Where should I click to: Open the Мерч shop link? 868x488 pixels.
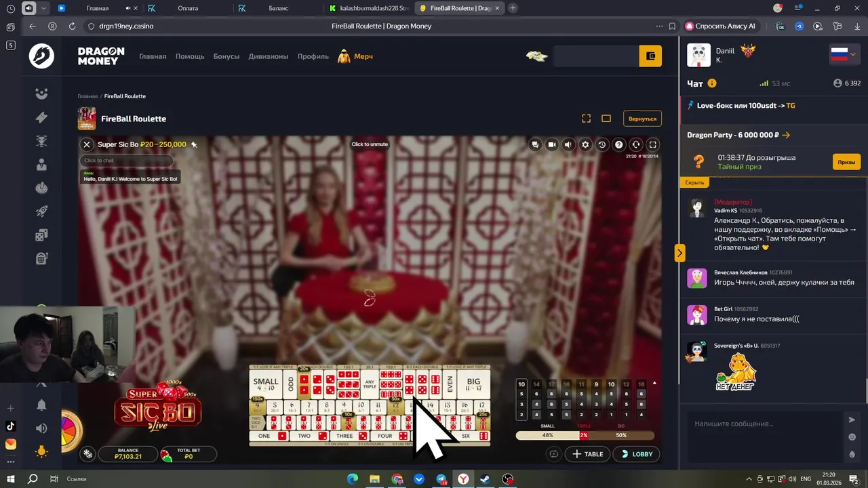[x=356, y=56]
